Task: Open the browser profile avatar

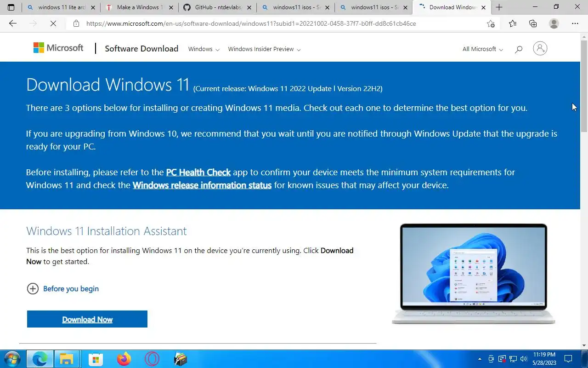Action: point(554,23)
